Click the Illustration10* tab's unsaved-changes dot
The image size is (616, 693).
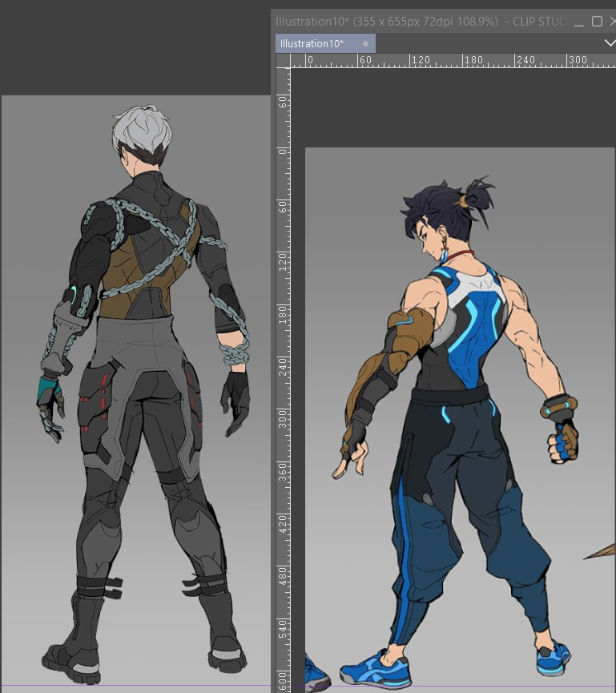[x=365, y=43]
